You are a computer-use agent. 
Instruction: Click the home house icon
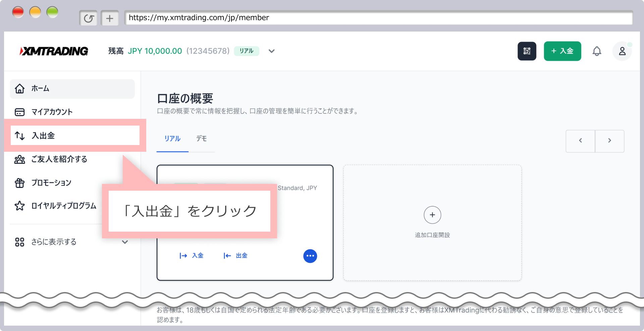[20, 89]
